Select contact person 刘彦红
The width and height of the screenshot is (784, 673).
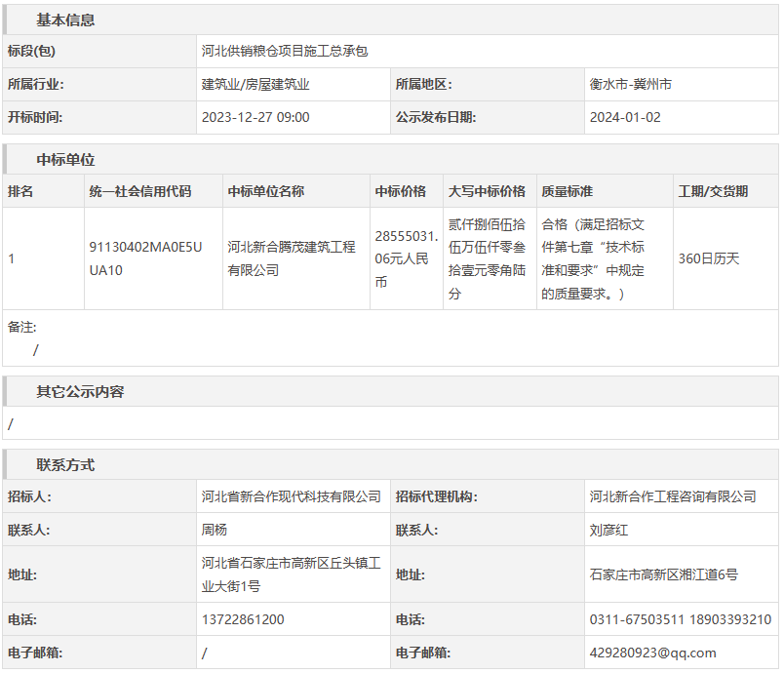608,530
